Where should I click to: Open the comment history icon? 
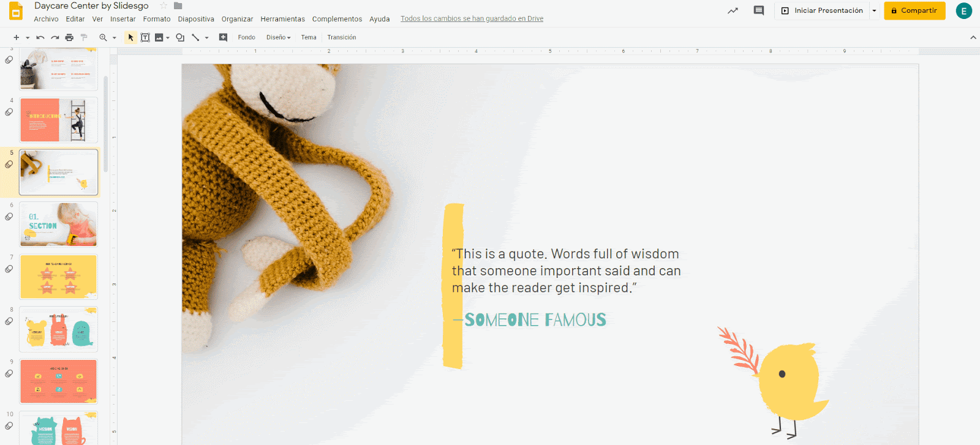pyautogui.click(x=759, y=10)
